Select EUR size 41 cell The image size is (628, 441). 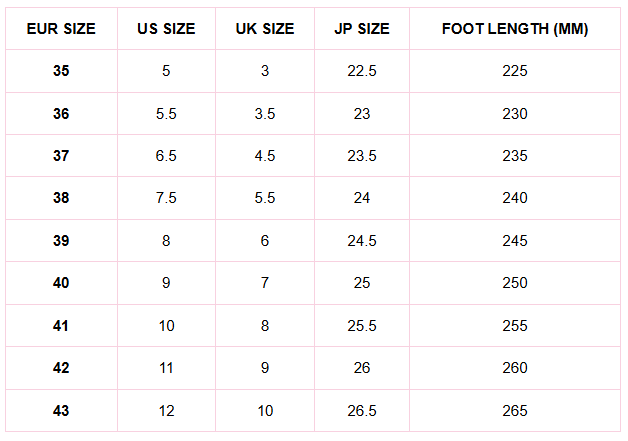61,326
